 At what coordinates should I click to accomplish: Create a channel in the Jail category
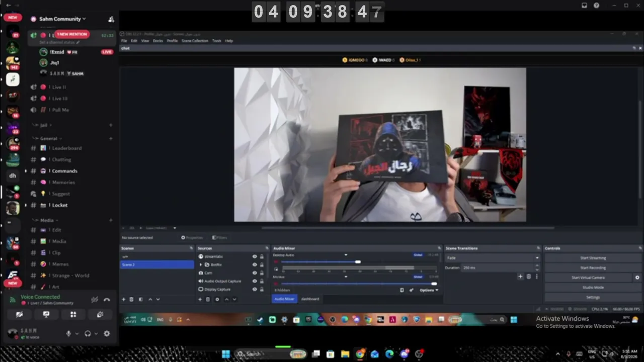tap(111, 125)
